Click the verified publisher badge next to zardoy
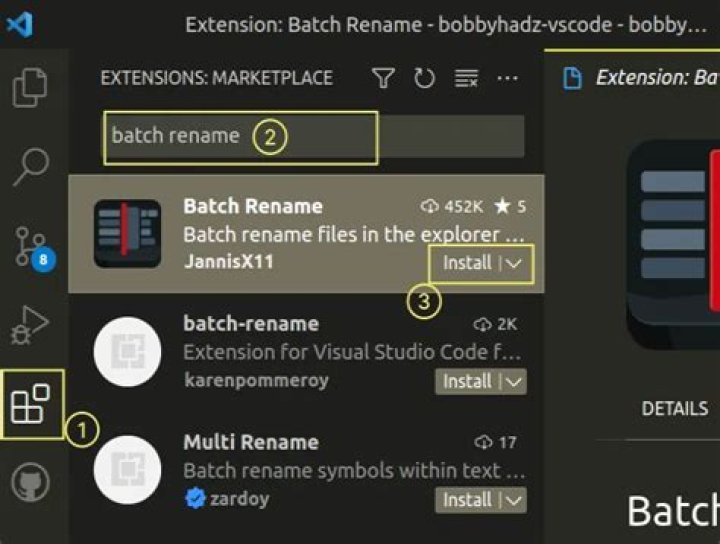This screenshot has height=544, width=720. pyautogui.click(x=195, y=499)
